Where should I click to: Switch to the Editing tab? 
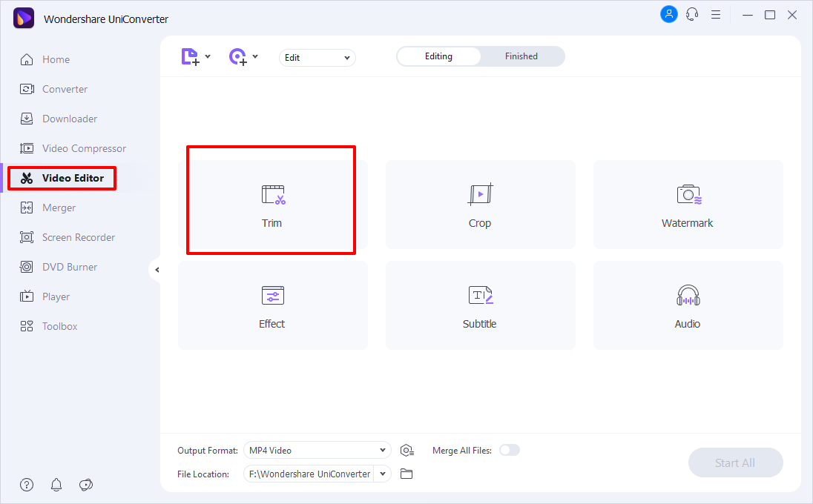point(438,56)
